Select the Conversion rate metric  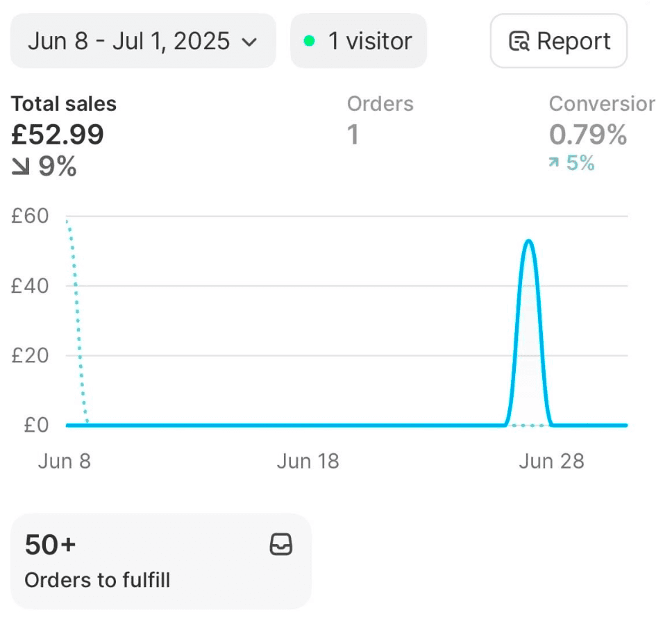click(601, 104)
